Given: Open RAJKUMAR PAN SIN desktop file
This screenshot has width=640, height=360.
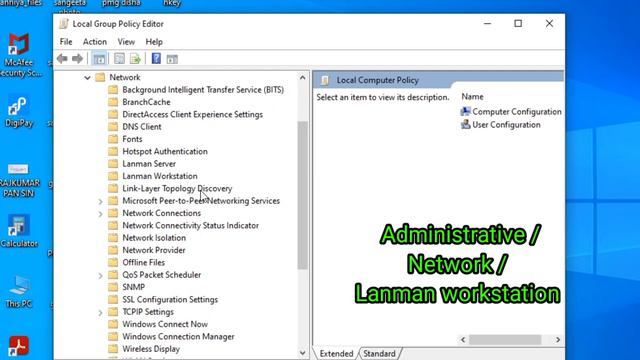Looking at the screenshot, I should click(19, 180).
